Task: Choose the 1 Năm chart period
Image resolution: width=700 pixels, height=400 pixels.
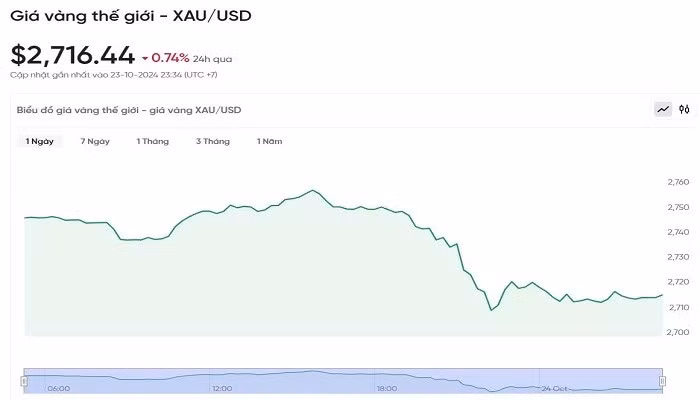Action: click(x=269, y=141)
